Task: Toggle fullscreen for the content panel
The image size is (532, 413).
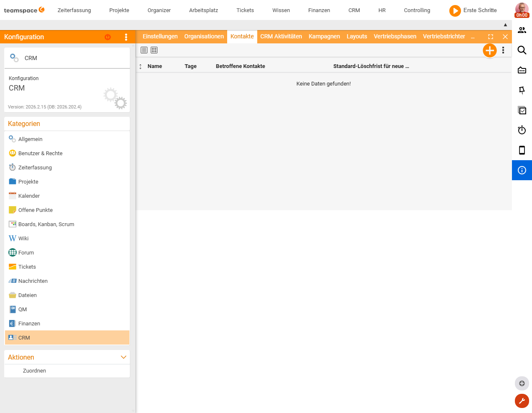Action: pos(491,37)
